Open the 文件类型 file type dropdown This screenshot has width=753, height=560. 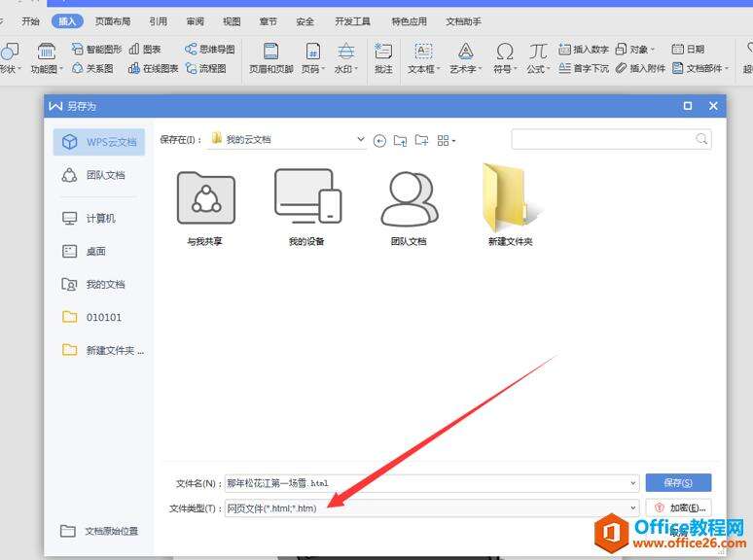point(633,507)
